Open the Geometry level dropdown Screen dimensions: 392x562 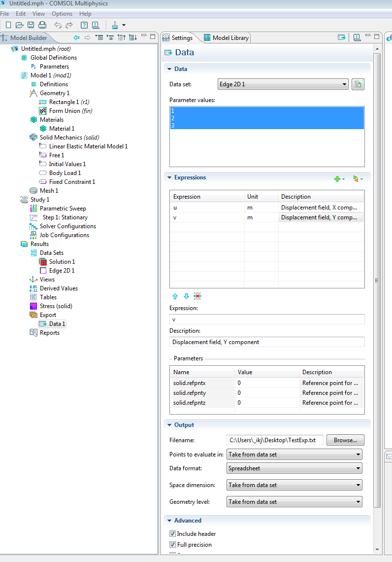[x=294, y=502]
